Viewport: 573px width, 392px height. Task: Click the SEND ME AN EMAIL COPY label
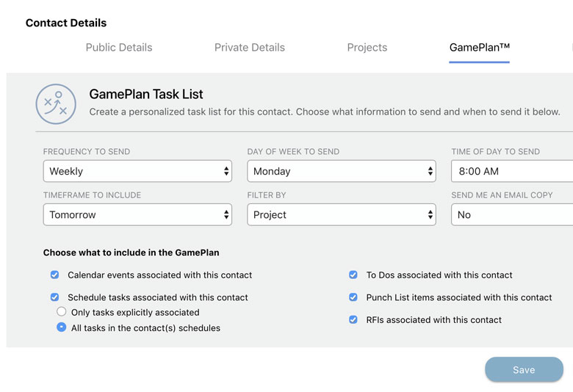pos(502,195)
